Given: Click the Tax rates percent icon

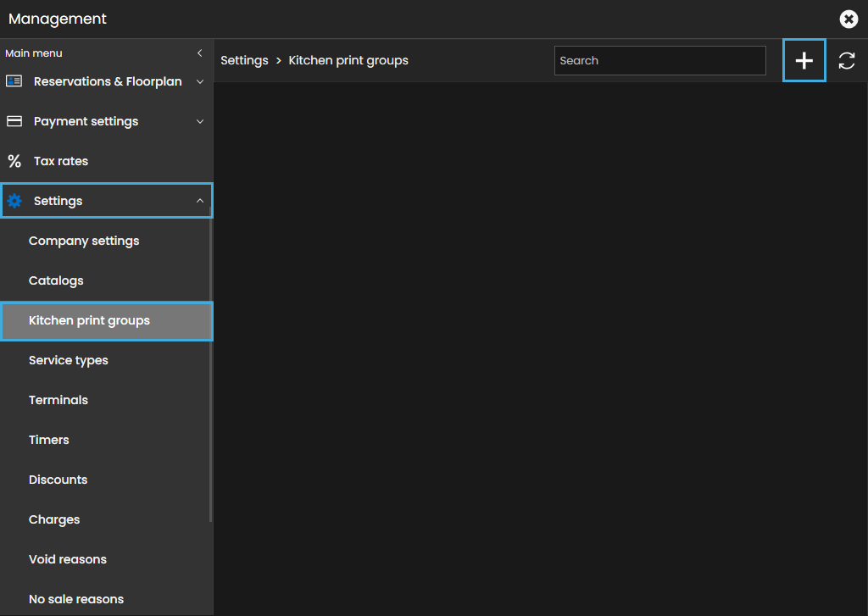Looking at the screenshot, I should (14, 161).
